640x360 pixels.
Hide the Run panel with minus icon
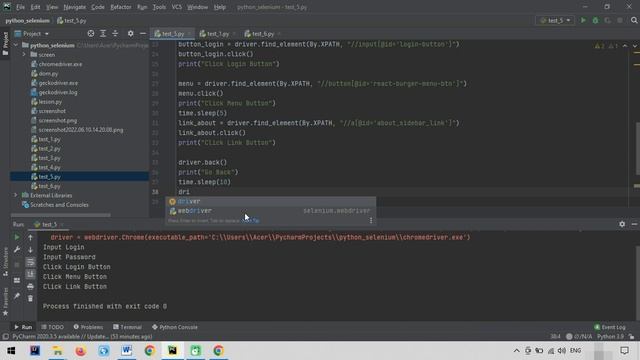[634, 224]
